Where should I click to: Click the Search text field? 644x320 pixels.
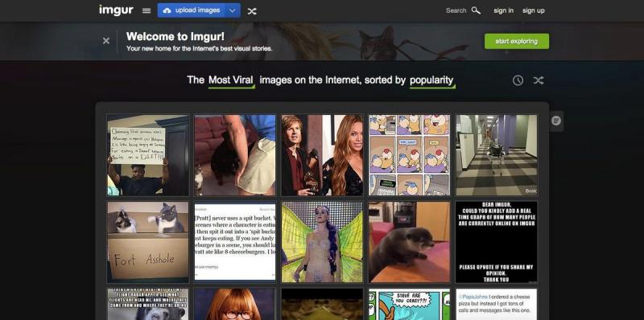coord(456,10)
